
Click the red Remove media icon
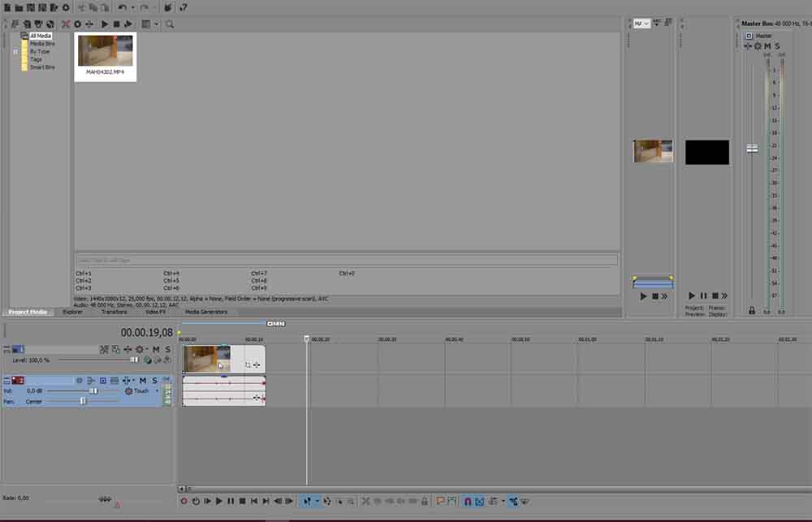click(66, 24)
